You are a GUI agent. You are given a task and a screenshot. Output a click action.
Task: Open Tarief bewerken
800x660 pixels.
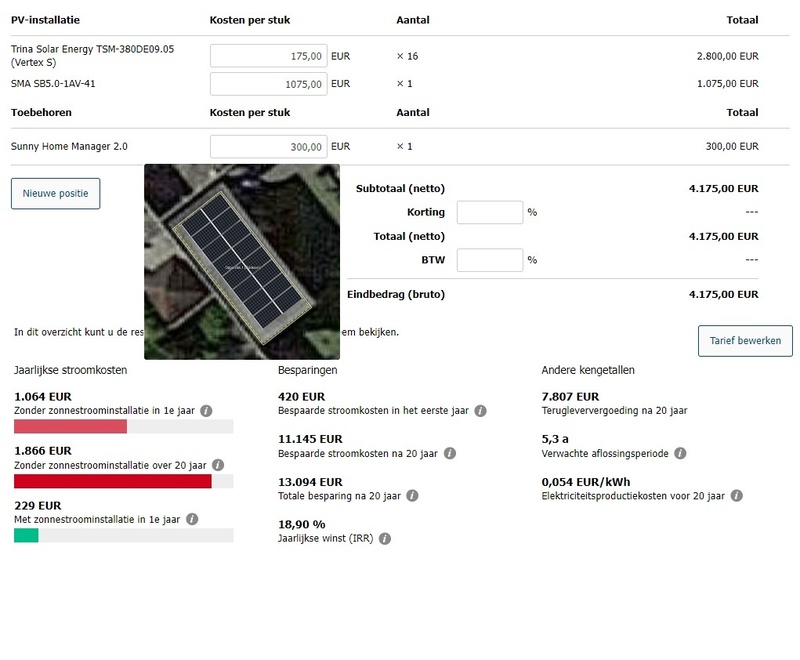745,341
